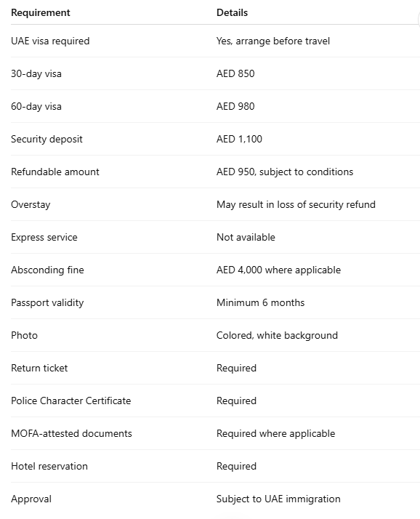Click the Details column header
This screenshot has height=519, width=420.
pyautogui.click(x=232, y=12)
